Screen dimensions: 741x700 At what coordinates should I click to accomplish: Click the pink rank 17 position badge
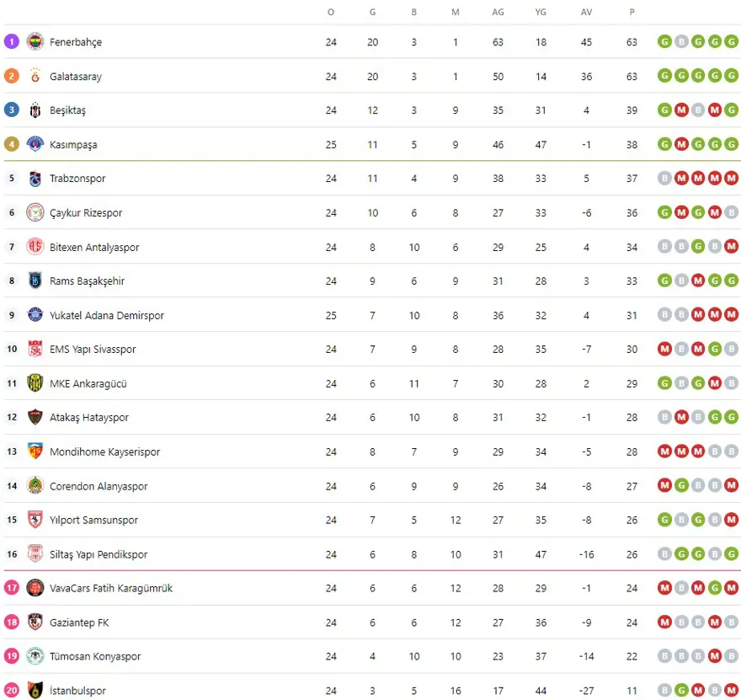click(x=12, y=588)
